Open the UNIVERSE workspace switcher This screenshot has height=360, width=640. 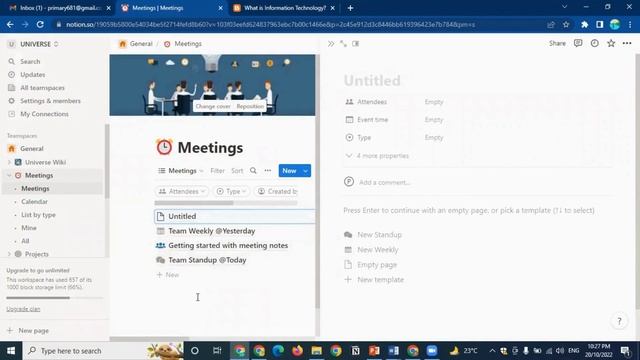[33, 44]
